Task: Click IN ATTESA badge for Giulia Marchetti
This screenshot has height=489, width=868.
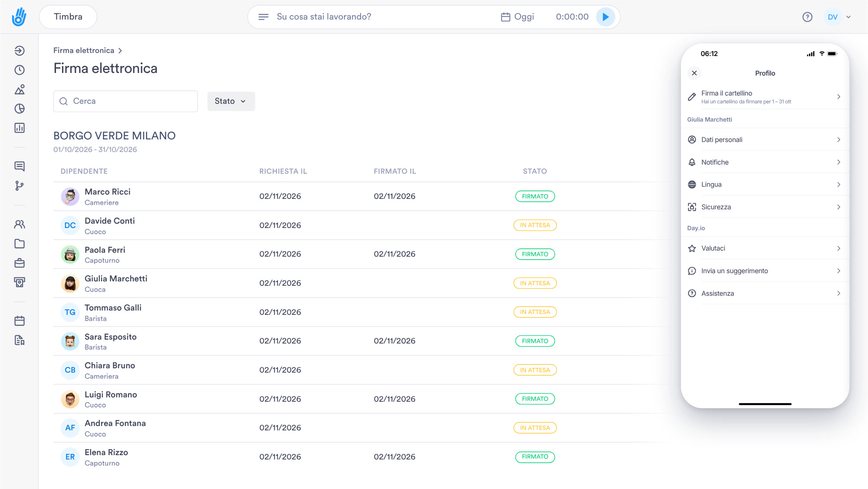Action: (535, 283)
